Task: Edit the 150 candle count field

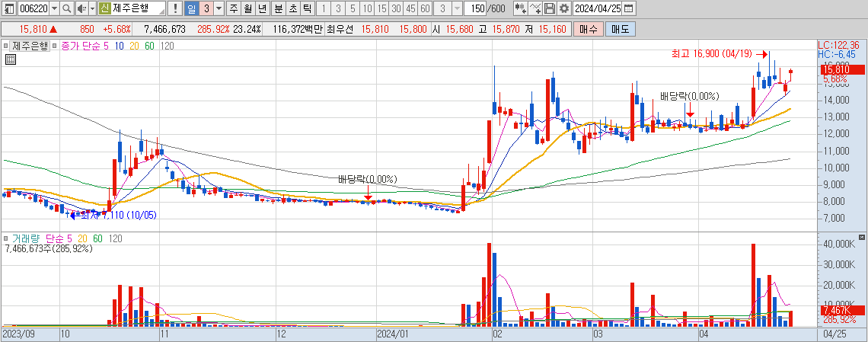Action: [x=476, y=8]
